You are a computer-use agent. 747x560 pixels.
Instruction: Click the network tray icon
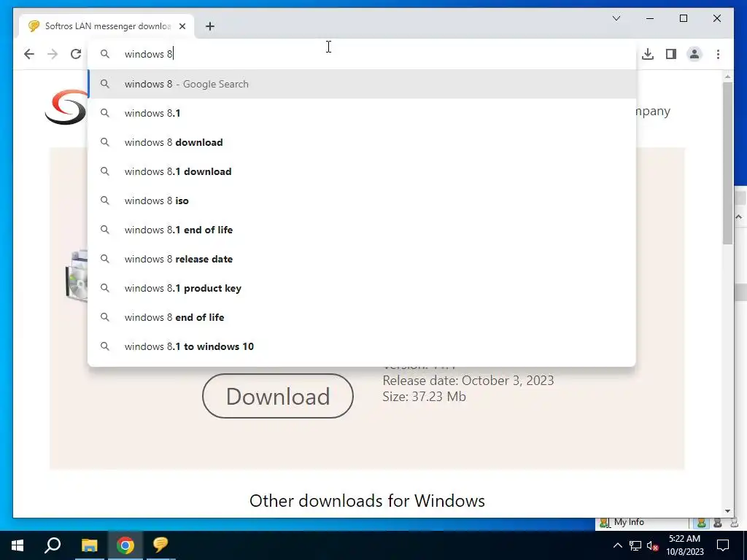635,545
